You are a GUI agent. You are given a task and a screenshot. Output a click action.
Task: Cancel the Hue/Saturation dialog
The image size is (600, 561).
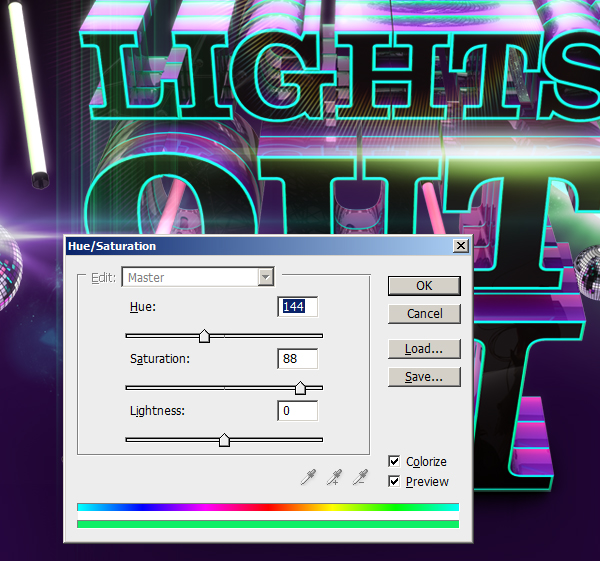[x=424, y=314]
